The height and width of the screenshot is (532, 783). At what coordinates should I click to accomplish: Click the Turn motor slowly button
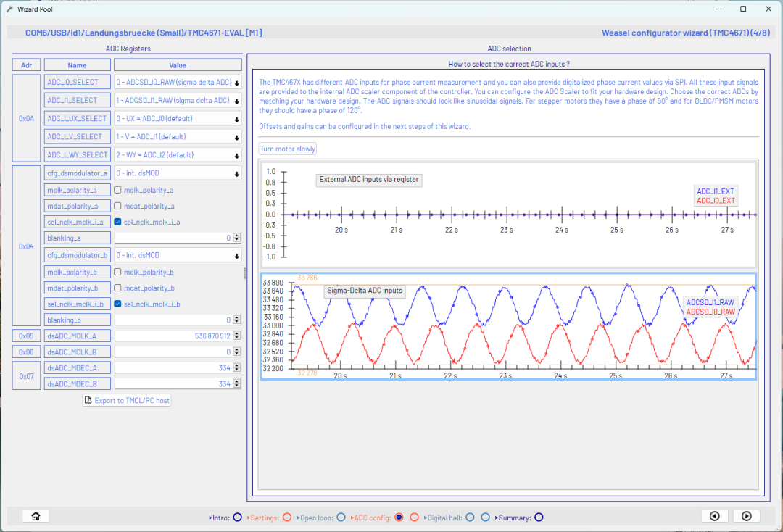click(x=287, y=149)
